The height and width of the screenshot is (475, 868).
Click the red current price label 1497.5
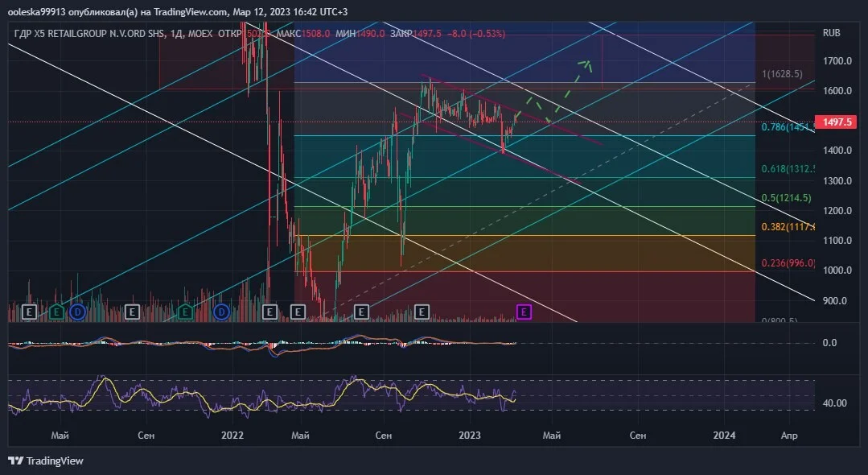click(x=837, y=122)
